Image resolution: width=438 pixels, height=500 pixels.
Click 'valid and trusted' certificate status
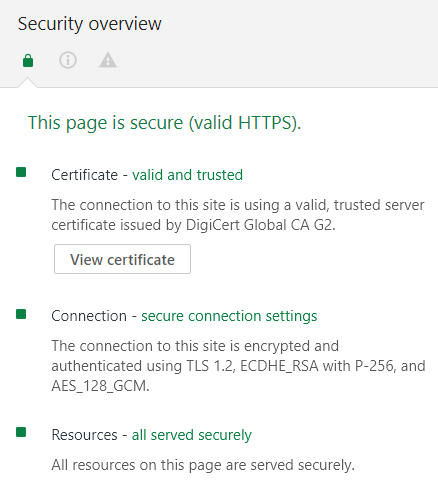(x=187, y=175)
